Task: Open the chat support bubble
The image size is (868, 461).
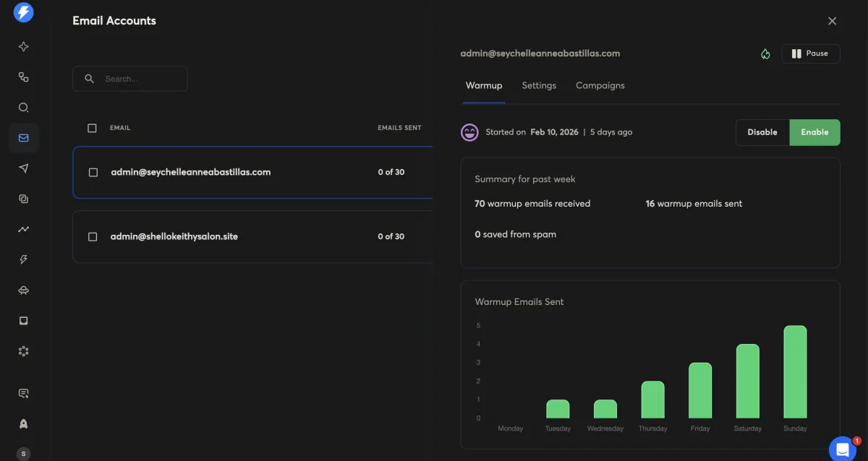Action: pos(842,449)
